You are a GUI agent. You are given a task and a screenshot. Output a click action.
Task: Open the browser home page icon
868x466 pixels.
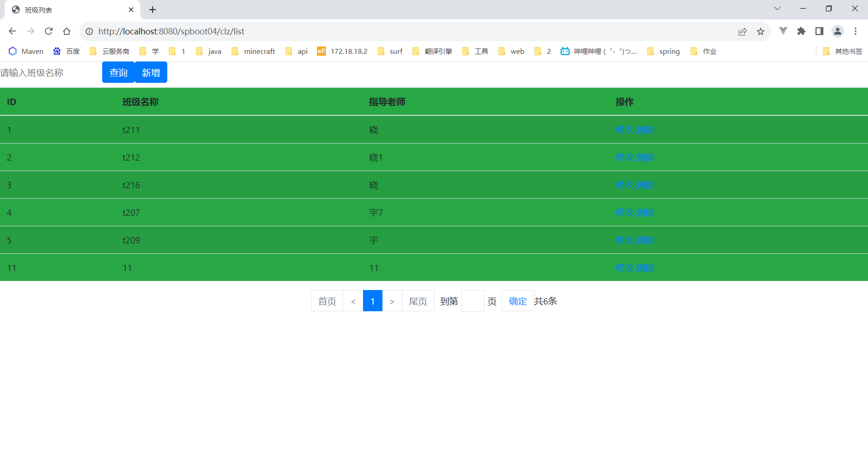pyautogui.click(x=66, y=31)
